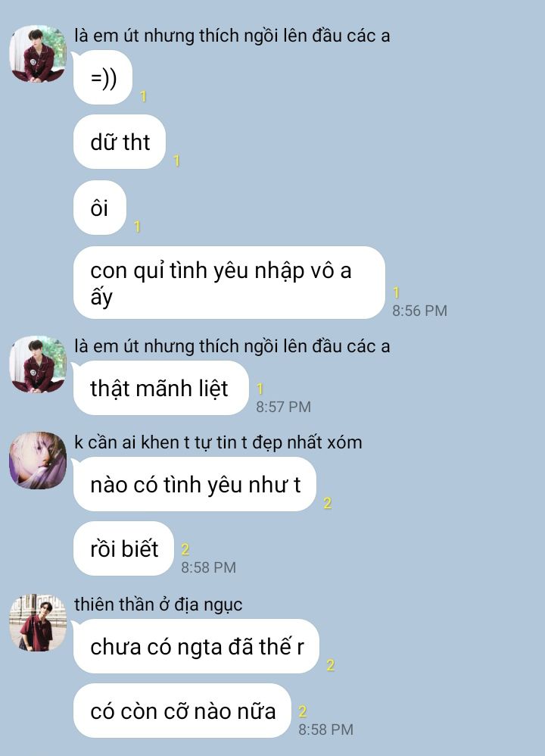Select message 'con quỉ tình yêu nhập vô a ấy'
This screenshot has height=756, width=545.
[x=229, y=283]
